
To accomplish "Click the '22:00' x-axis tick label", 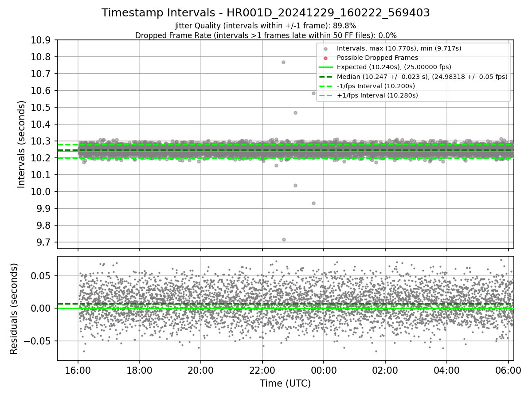I will (x=262, y=370).
